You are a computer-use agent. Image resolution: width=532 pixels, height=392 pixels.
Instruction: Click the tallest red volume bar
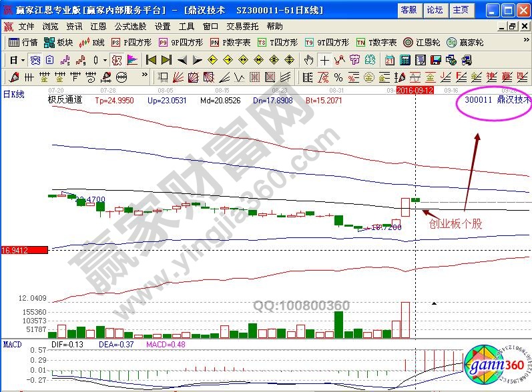pyautogui.click(x=405, y=319)
